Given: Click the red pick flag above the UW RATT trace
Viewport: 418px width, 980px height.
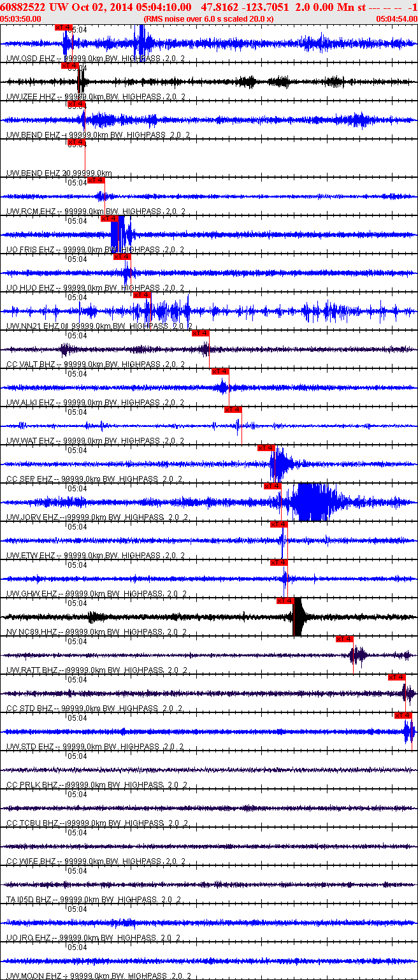Looking at the screenshot, I should [x=345, y=639].
